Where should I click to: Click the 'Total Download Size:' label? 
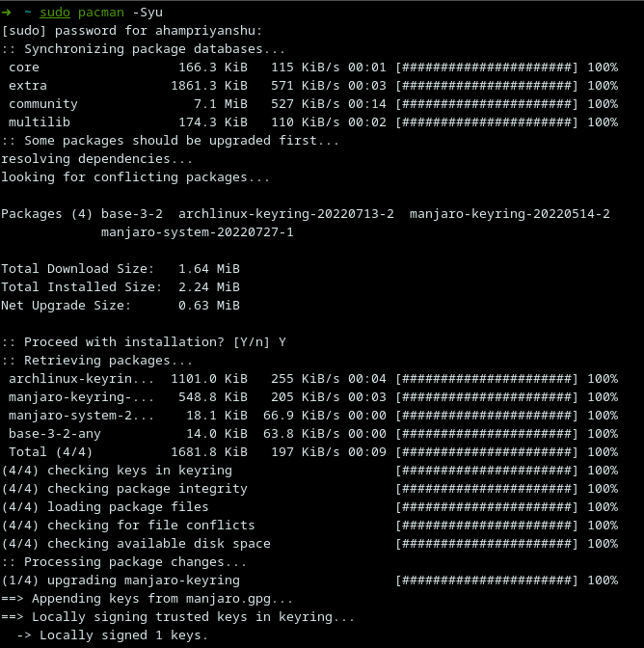tap(77, 269)
